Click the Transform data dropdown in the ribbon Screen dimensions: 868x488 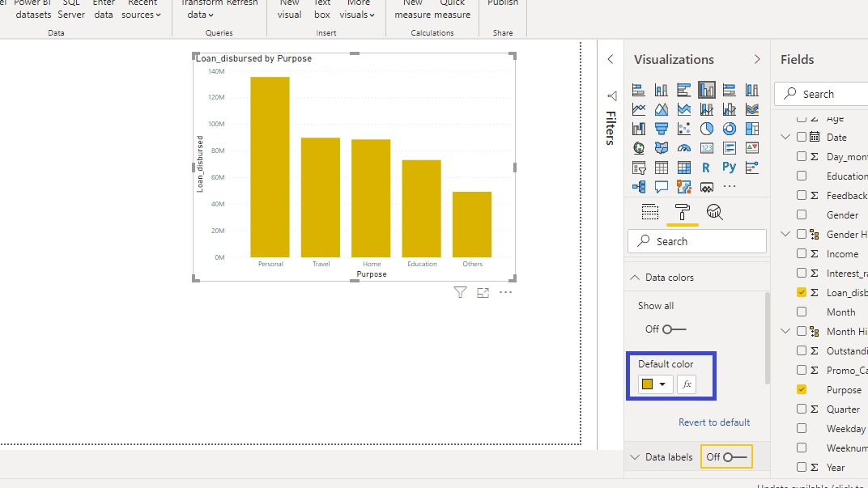201,15
